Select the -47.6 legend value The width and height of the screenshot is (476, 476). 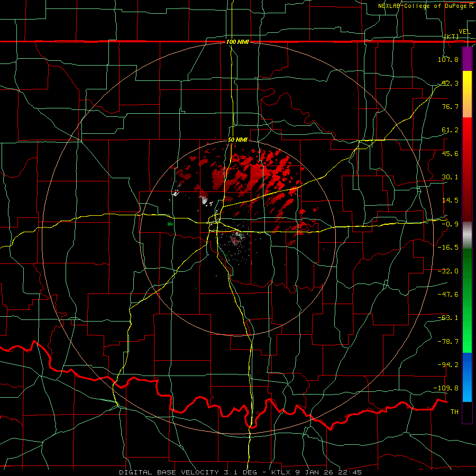(x=448, y=295)
